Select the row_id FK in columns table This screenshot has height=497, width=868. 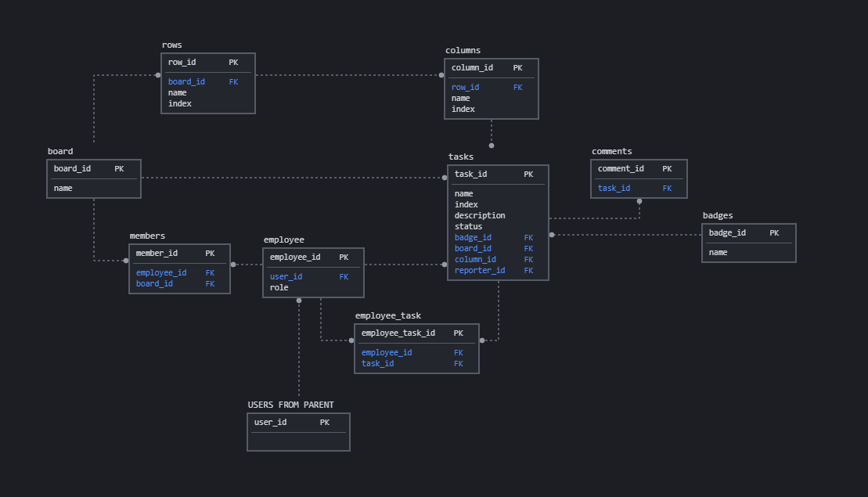(x=465, y=87)
